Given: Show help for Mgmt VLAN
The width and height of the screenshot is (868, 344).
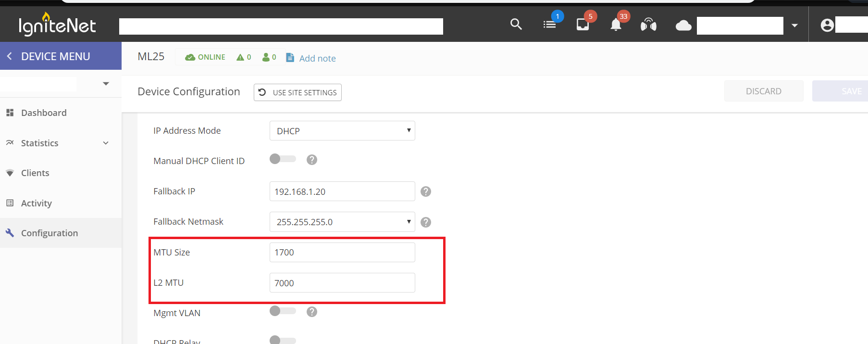Looking at the screenshot, I should 312,312.
